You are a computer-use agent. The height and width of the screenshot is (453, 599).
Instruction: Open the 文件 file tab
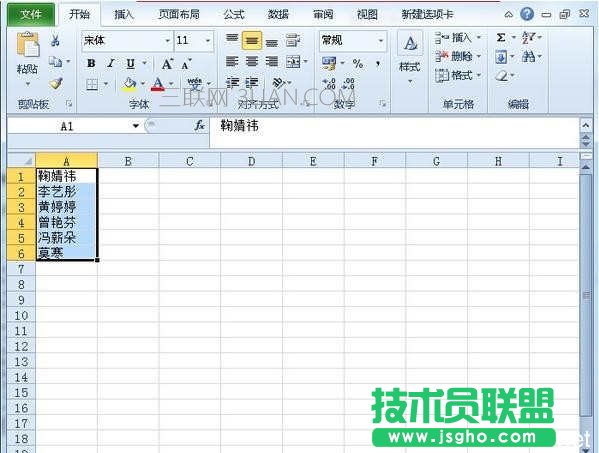(x=31, y=15)
